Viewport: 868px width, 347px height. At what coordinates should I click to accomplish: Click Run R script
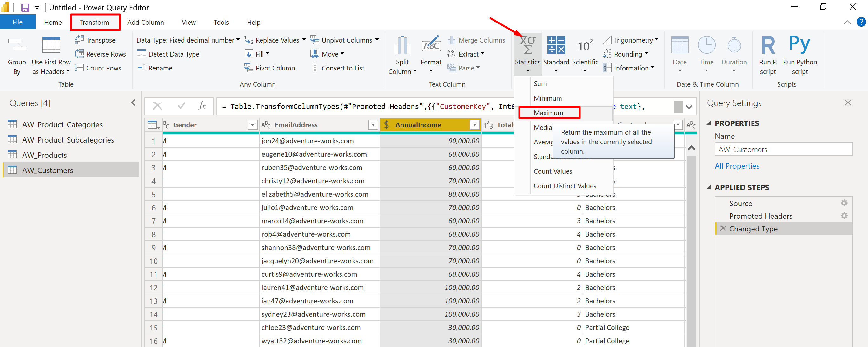768,56
